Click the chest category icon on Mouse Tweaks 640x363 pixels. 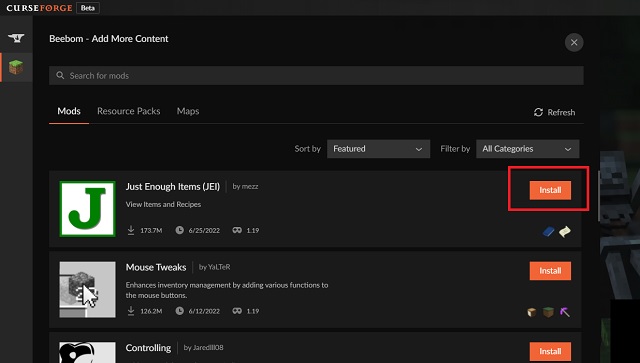click(x=531, y=312)
